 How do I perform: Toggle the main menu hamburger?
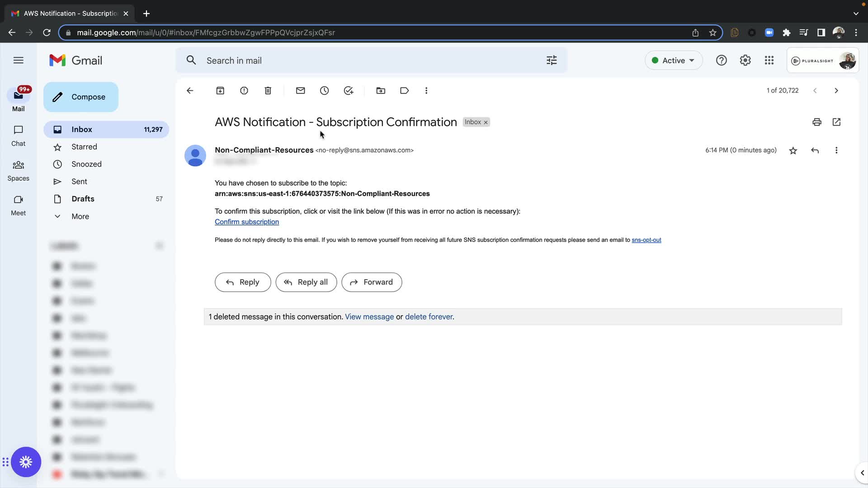pos(19,60)
